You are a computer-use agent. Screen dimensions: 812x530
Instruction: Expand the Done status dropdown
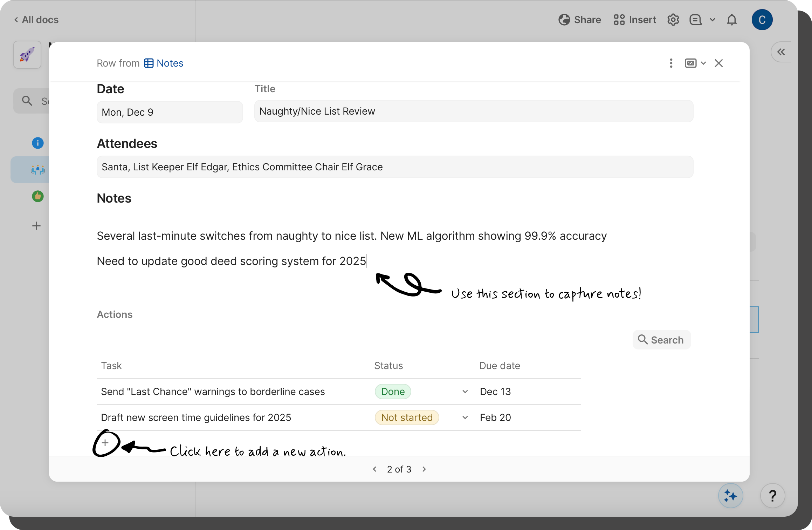pyautogui.click(x=465, y=392)
